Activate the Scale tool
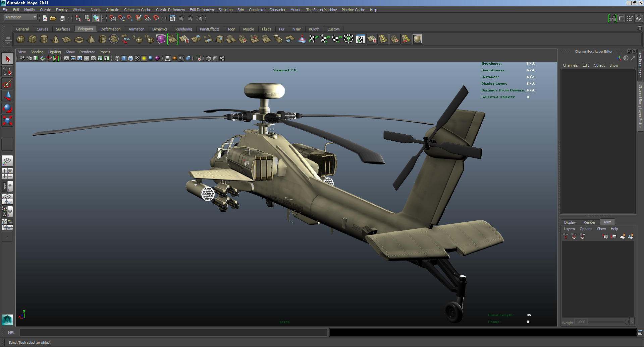644x347 pixels. [x=7, y=121]
